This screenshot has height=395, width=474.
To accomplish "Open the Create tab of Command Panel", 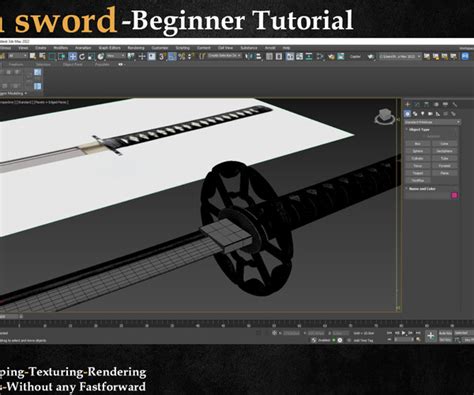I will click(x=407, y=104).
